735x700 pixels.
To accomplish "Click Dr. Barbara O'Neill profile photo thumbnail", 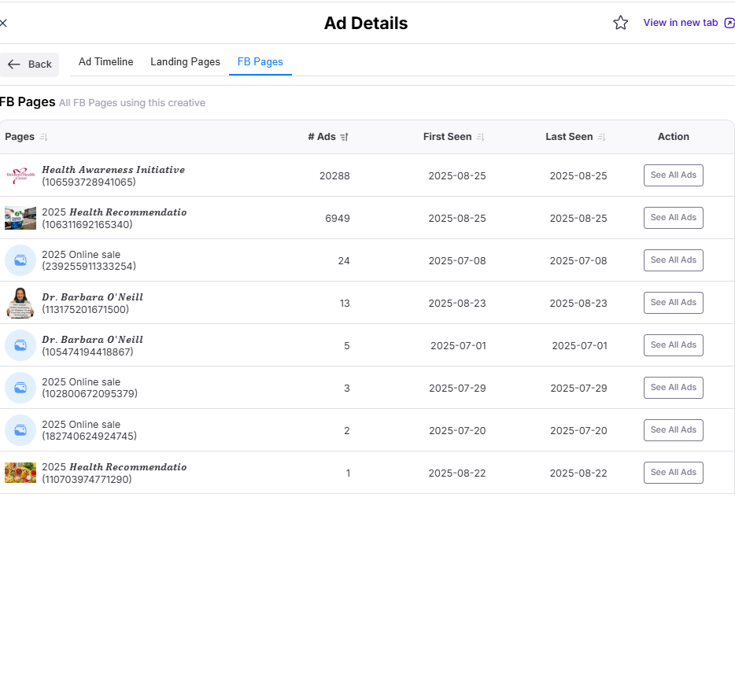I will [20, 303].
